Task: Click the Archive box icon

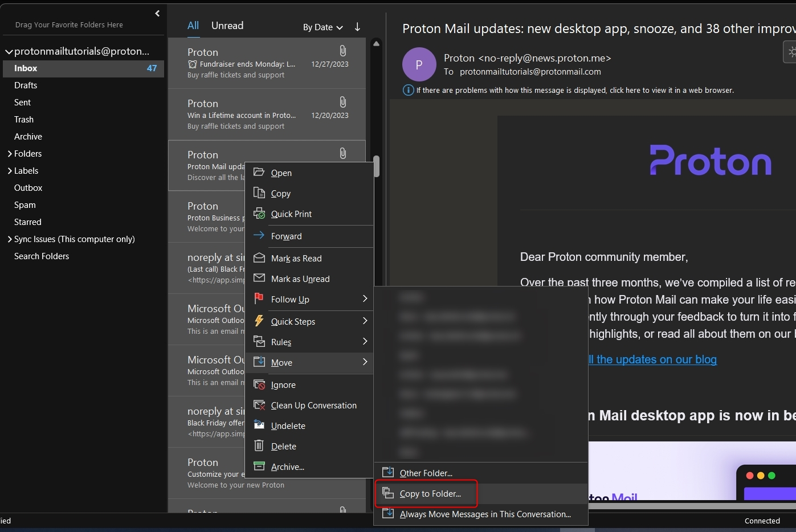Action: coord(259,466)
